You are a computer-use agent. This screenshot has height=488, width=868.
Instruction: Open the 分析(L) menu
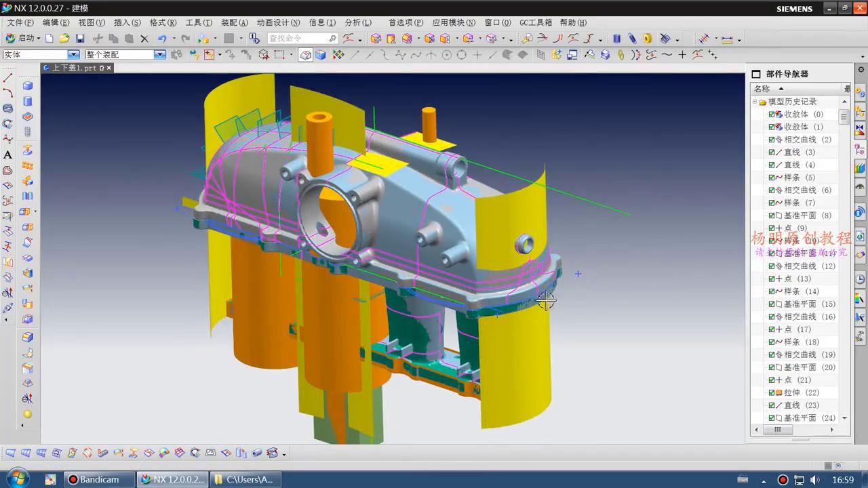357,22
